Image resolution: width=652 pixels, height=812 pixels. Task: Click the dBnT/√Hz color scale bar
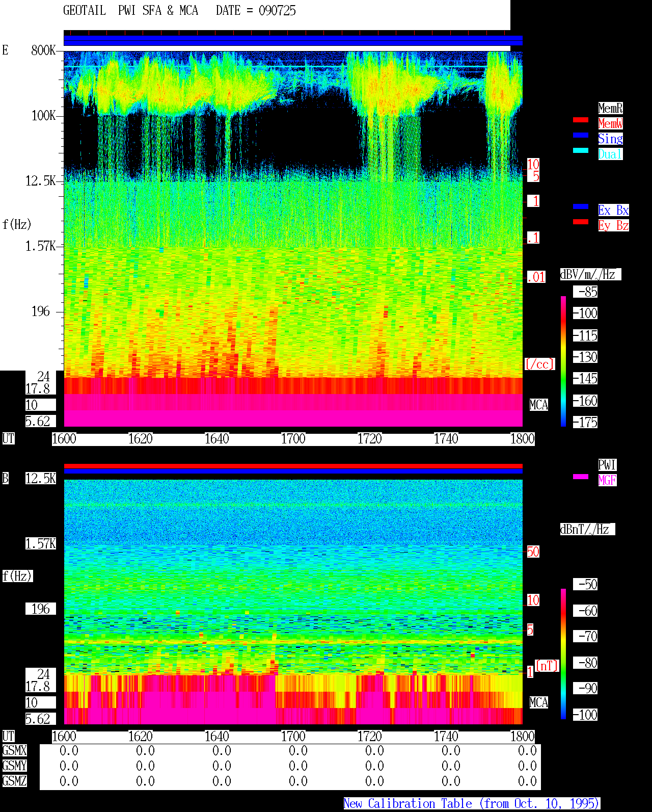(563, 654)
